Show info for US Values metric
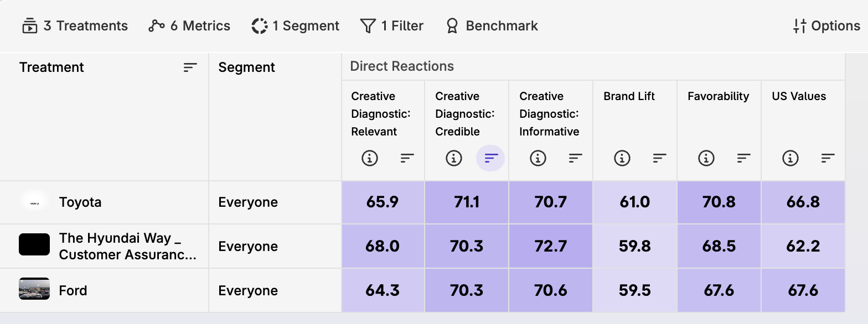The height and width of the screenshot is (324, 868). point(790,159)
